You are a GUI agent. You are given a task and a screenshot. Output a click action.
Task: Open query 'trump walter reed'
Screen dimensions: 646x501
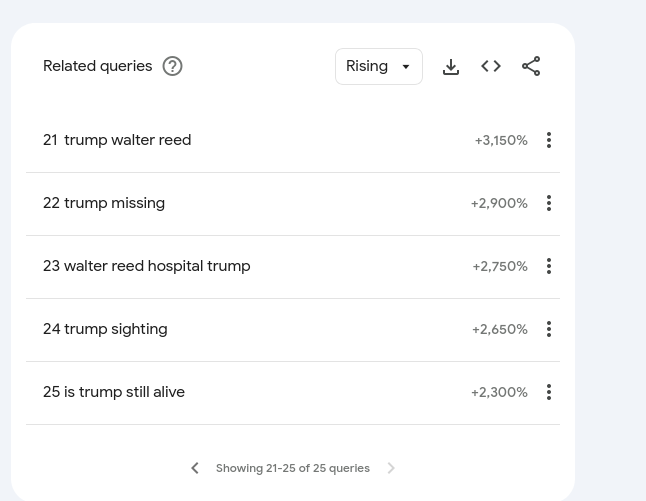pos(128,140)
